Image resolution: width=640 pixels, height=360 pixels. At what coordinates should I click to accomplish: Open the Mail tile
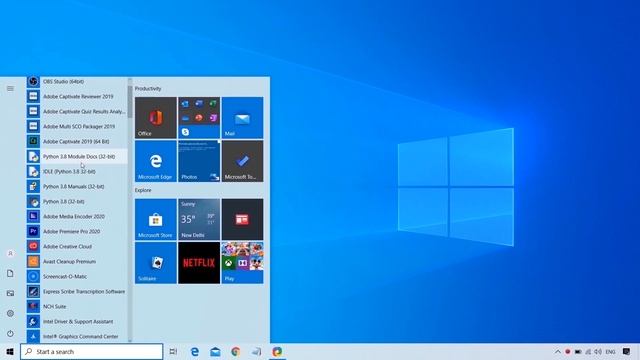coord(242,118)
